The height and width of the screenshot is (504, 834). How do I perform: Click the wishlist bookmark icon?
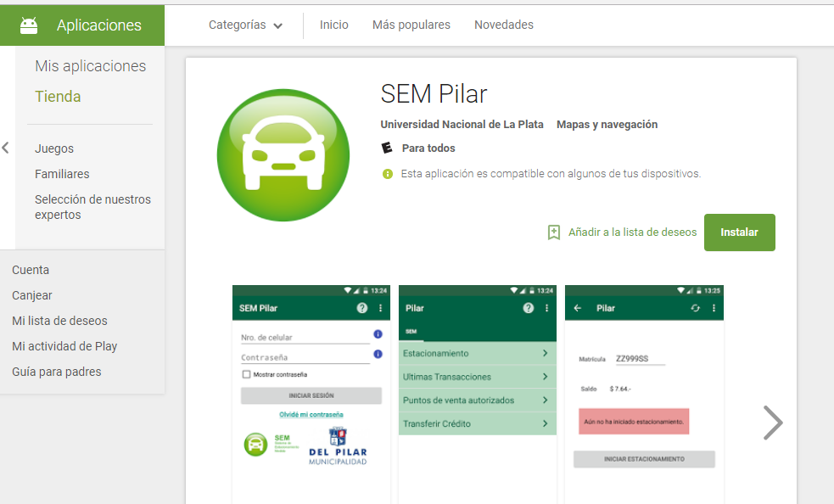pos(554,232)
